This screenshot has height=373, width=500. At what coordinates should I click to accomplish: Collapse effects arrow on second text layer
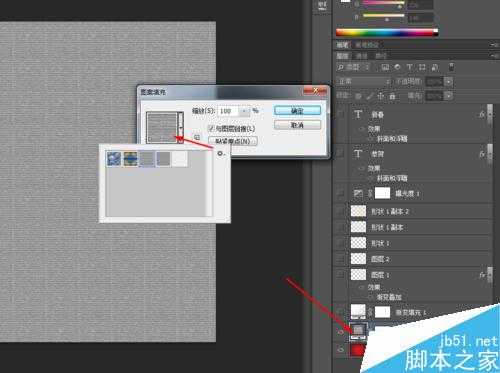click(x=490, y=154)
